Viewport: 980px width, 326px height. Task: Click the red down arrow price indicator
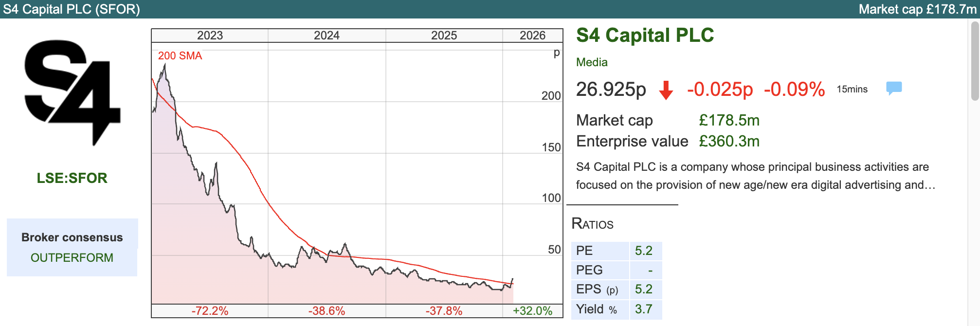coord(666,90)
